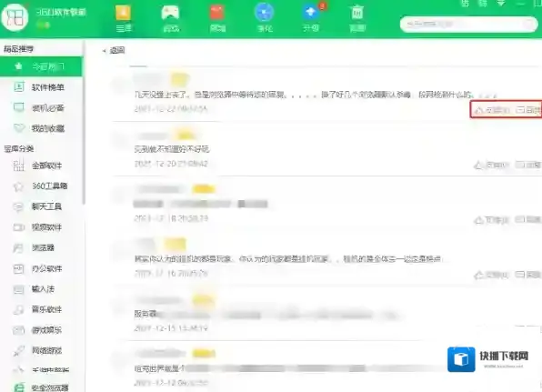Open the main menu dropdown icon in title bar
Screen dimensions: 542x392
[501, 4]
